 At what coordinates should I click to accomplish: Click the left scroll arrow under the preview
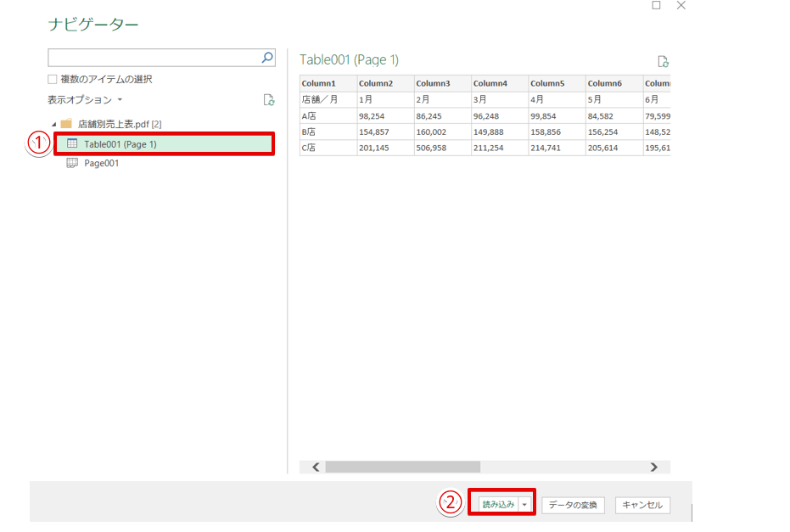click(315, 467)
